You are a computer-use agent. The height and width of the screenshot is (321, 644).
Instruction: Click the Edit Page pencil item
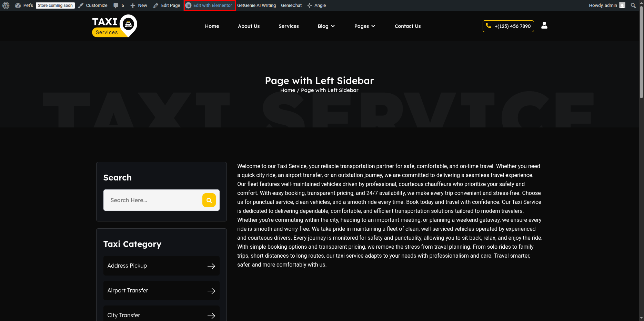(167, 6)
